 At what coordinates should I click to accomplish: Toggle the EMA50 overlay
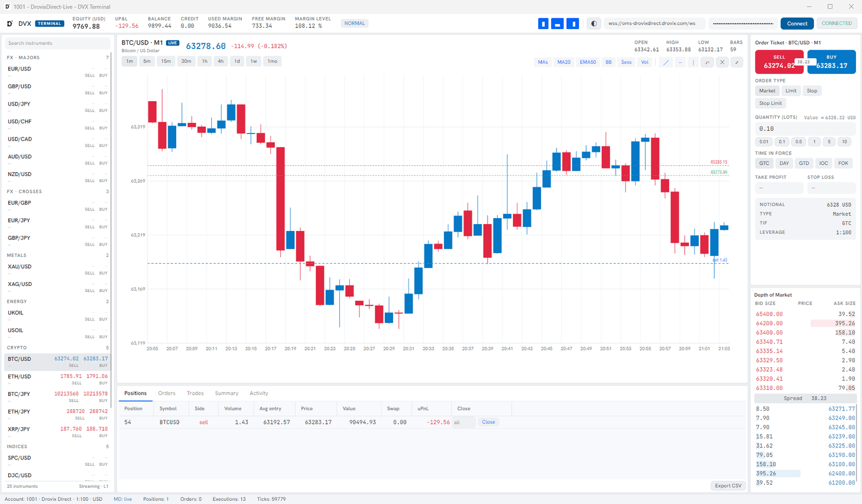[588, 62]
